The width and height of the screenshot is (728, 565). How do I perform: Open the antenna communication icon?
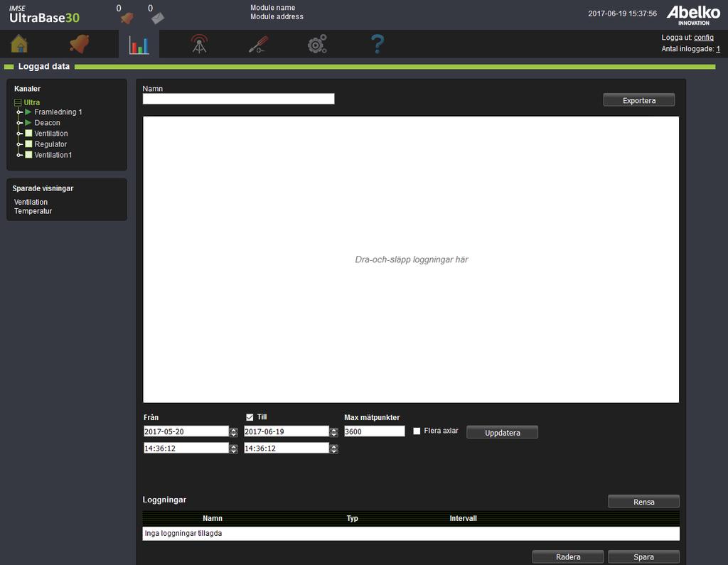pyautogui.click(x=199, y=44)
